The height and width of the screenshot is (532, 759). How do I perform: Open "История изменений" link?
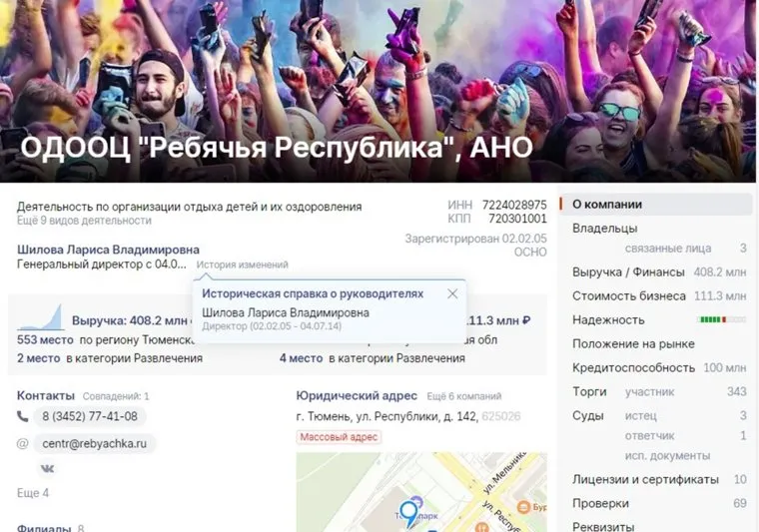(242, 265)
